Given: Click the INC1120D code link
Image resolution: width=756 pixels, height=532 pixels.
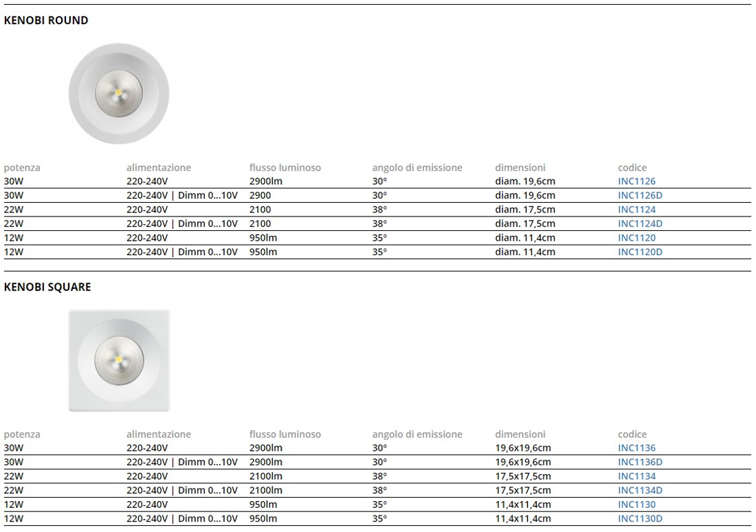Looking at the screenshot, I should point(639,252).
